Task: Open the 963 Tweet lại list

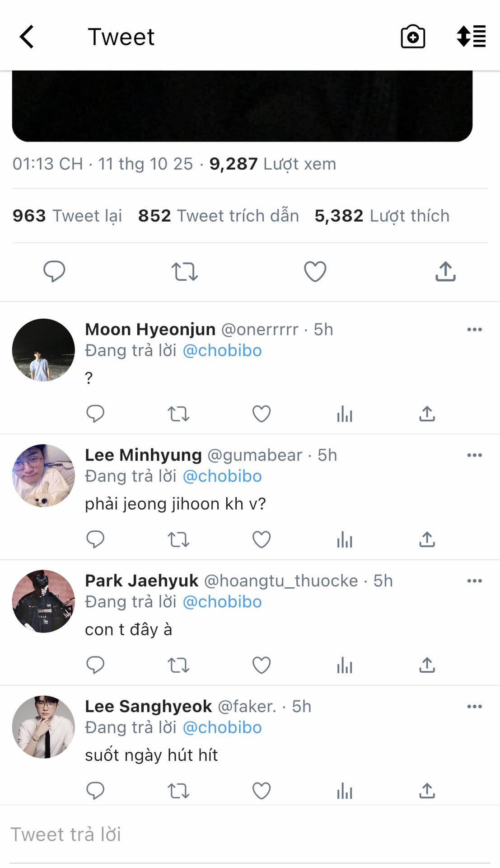Action: tap(67, 216)
